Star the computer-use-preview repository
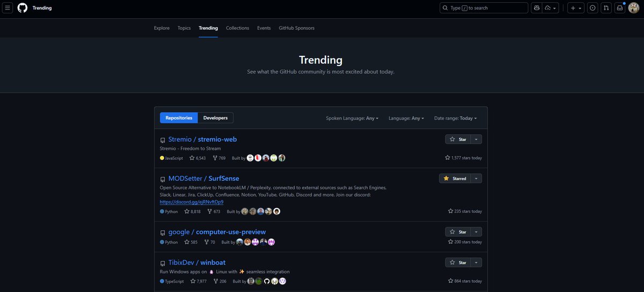The height and width of the screenshot is (292, 644). click(x=458, y=232)
